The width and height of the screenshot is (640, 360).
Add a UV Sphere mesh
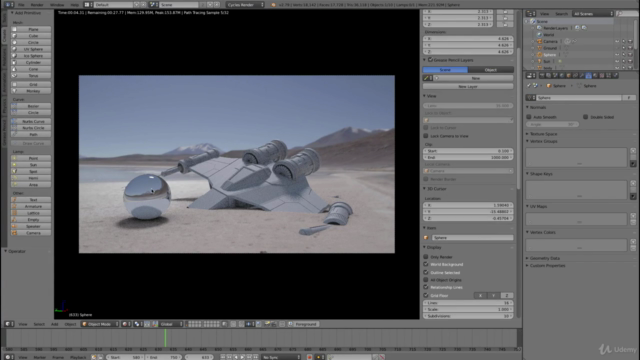click(31, 49)
